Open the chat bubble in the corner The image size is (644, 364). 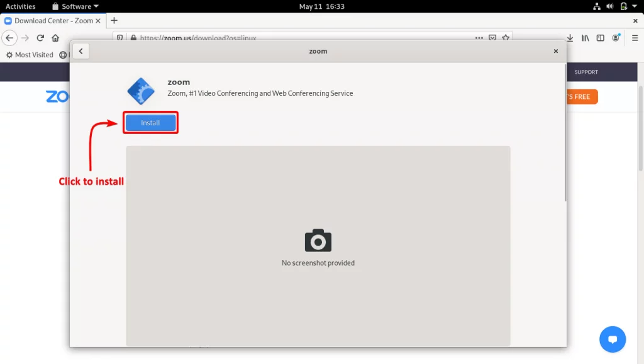[613, 339]
